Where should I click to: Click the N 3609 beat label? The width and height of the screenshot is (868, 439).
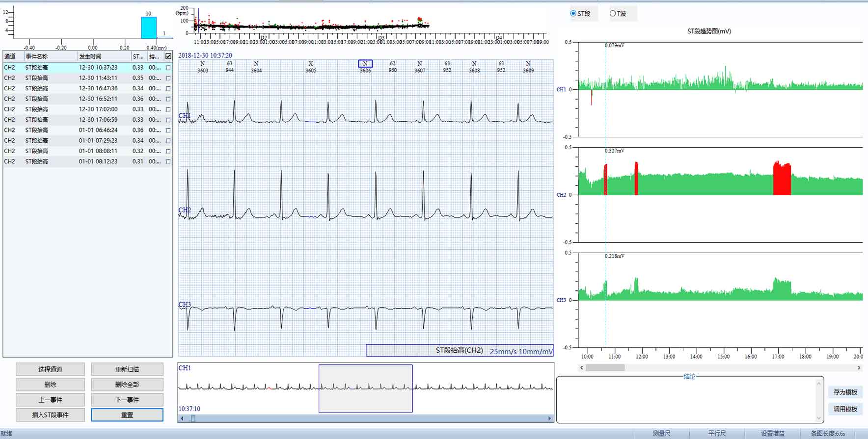pyautogui.click(x=528, y=67)
